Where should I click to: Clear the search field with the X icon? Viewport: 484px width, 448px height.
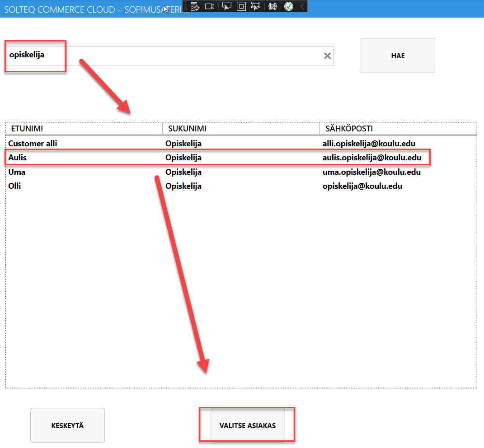(328, 56)
